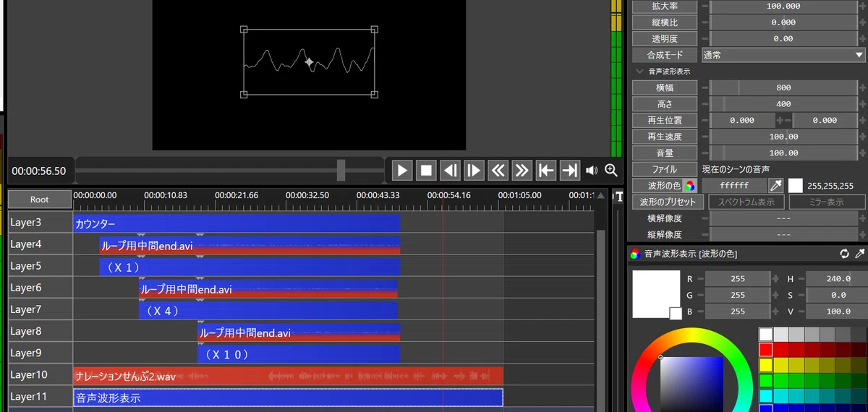Image resolution: width=868 pixels, height=412 pixels.
Task: Use the eyedropper in color panel header
Action: point(859,254)
